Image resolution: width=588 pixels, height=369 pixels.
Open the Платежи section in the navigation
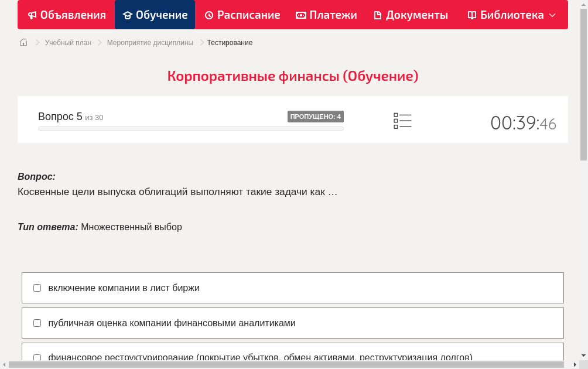(326, 15)
